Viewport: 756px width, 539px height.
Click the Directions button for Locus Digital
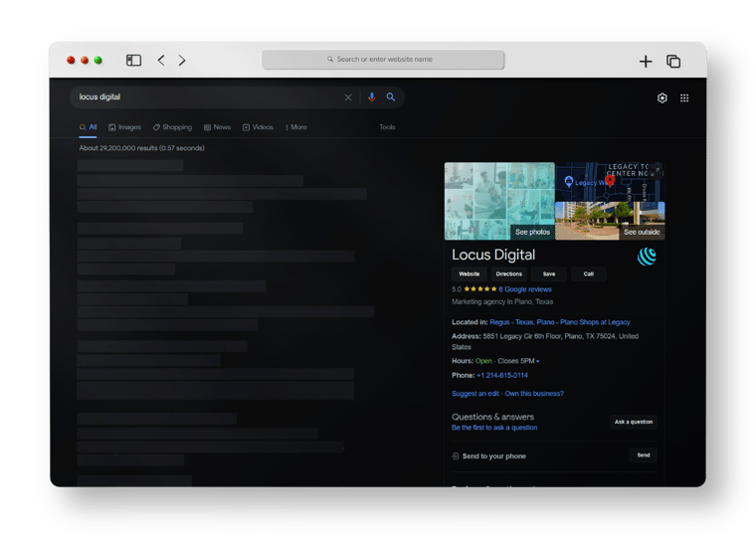coord(508,273)
